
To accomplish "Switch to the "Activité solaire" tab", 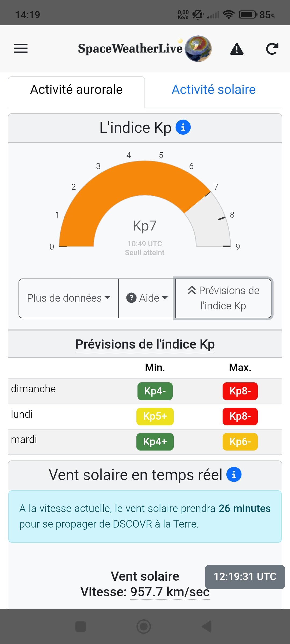I will point(213,90).
